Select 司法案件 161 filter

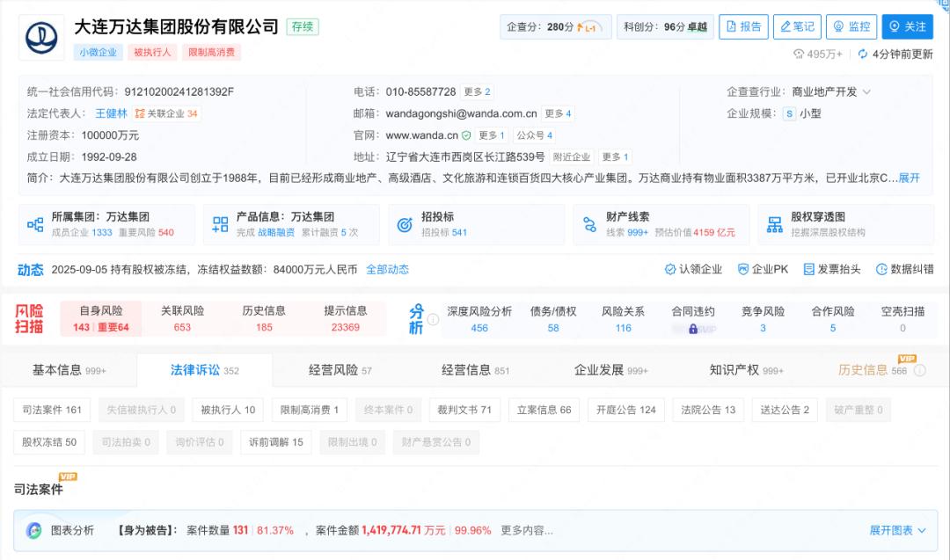coord(52,410)
